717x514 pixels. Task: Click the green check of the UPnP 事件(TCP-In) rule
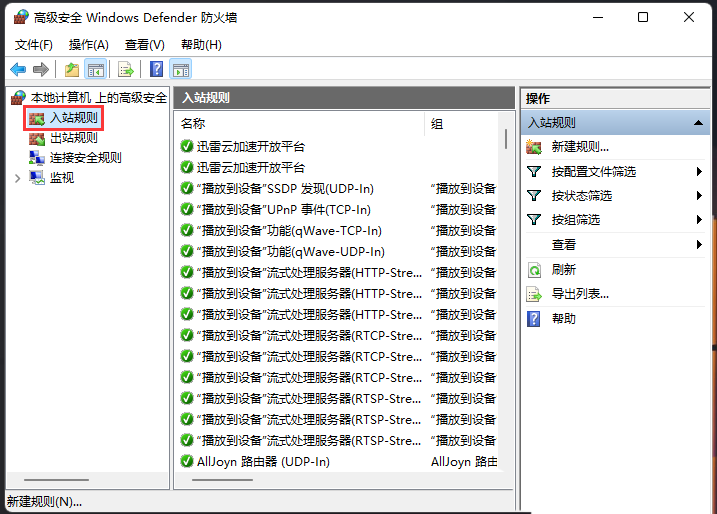[x=187, y=209]
